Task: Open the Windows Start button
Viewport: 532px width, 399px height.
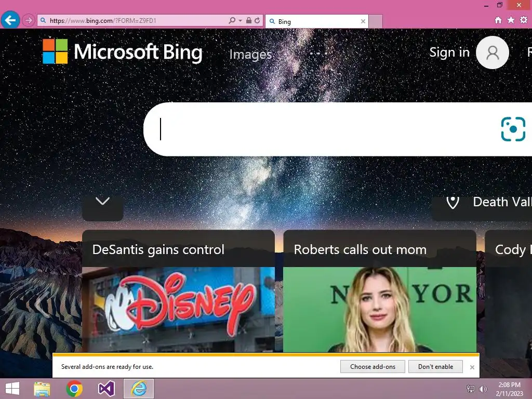Action: tap(12, 389)
